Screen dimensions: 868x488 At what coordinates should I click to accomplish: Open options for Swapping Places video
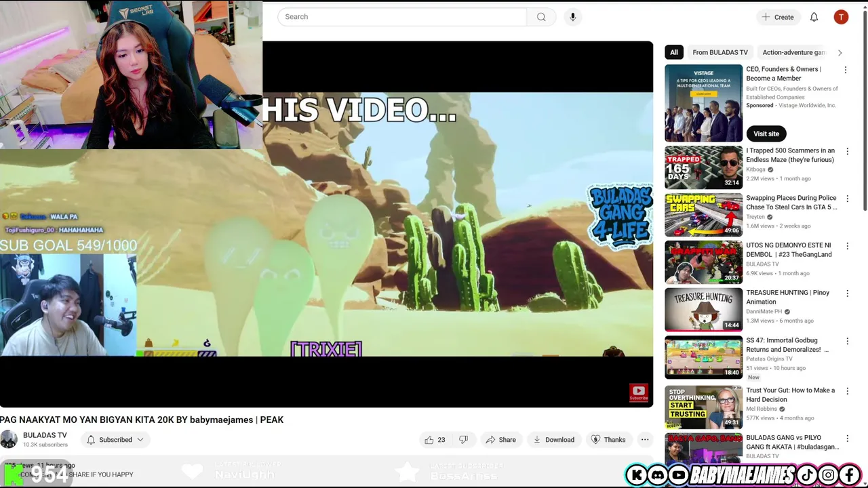[847, 199]
